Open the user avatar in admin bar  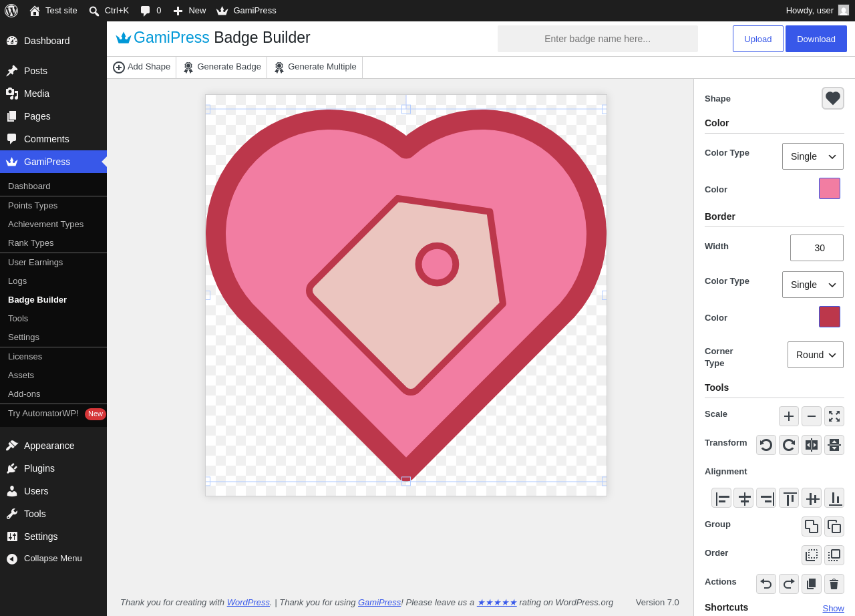tap(844, 11)
